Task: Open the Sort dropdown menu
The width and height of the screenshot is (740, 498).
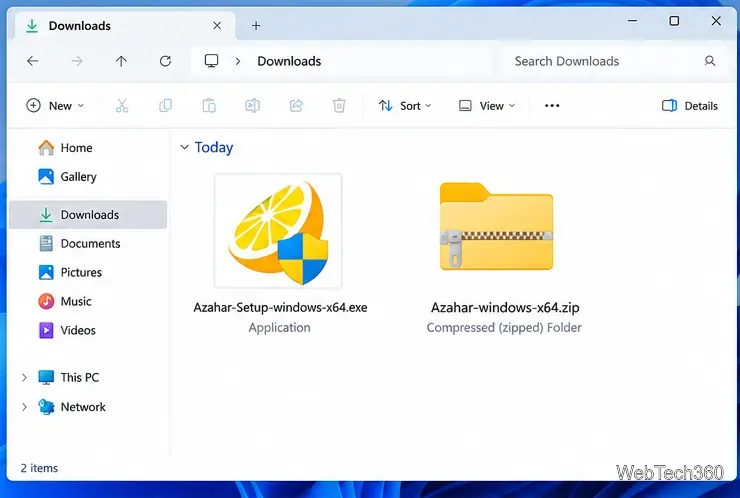Action: click(x=405, y=106)
